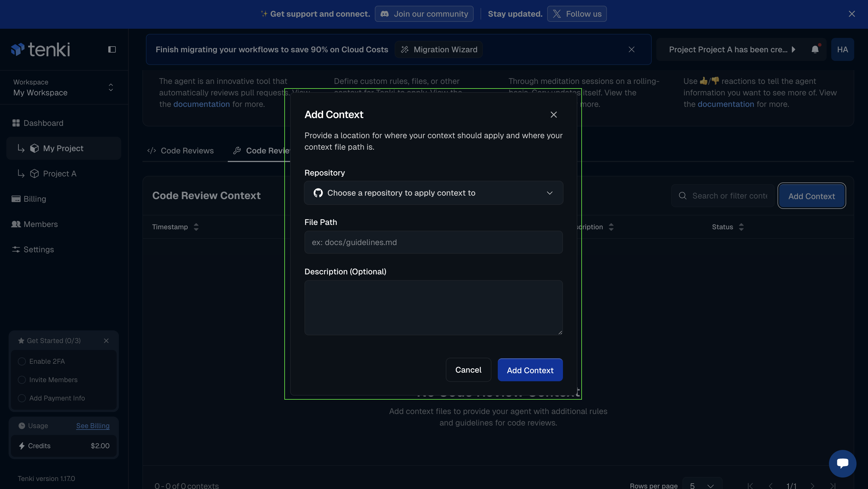Expand the Workspace switcher
868x489 pixels.
[x=64, y=88]
